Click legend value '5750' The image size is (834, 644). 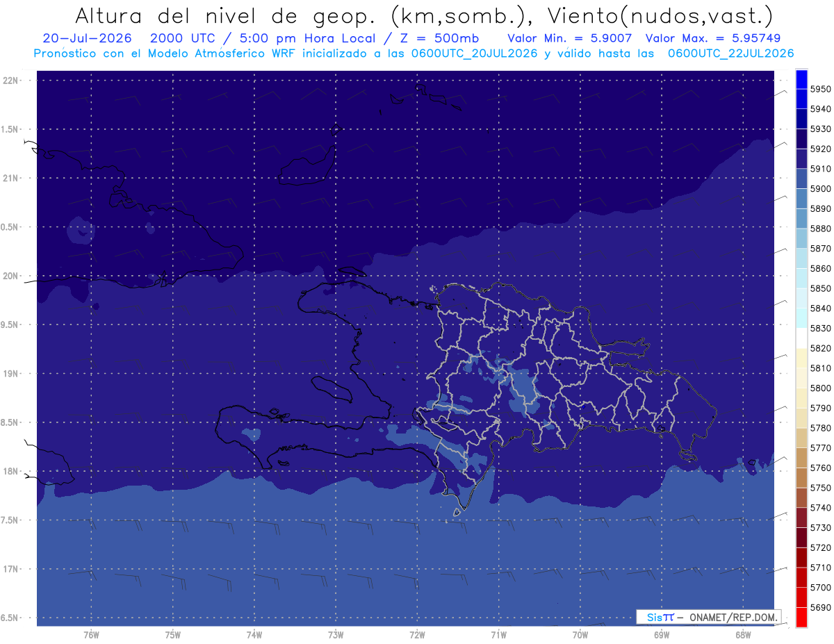coord(821,488)
